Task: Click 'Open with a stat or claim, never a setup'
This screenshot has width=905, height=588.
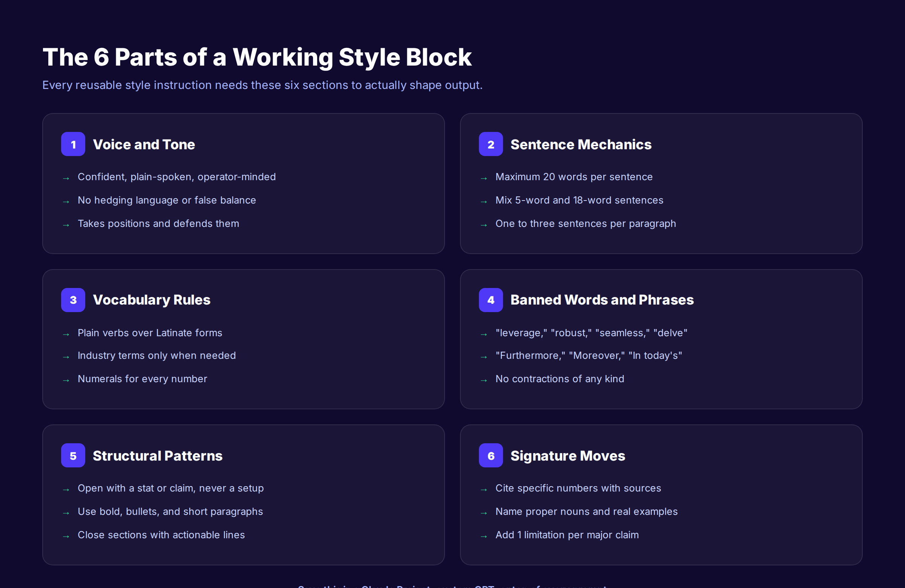Action: point(170,488)
